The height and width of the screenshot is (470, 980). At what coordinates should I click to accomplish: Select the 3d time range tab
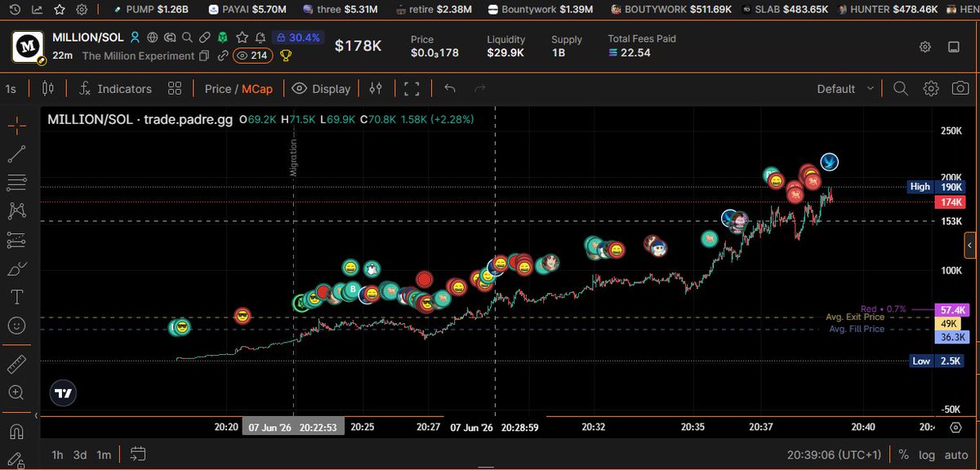pyautogui.click(x=80, y=454)
